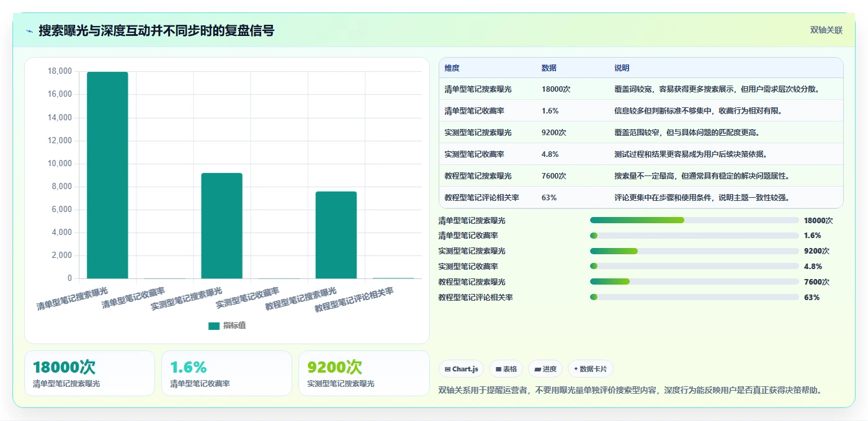The width and height of the screenshot is (868, 421).
Task: Click the 数据 table column header
Action: click(549, 68)
